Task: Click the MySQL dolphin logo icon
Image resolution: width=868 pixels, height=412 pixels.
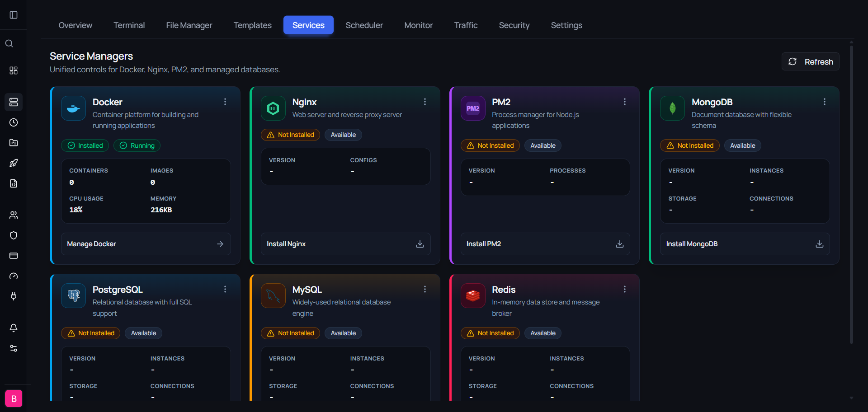Action: point(273,295)
